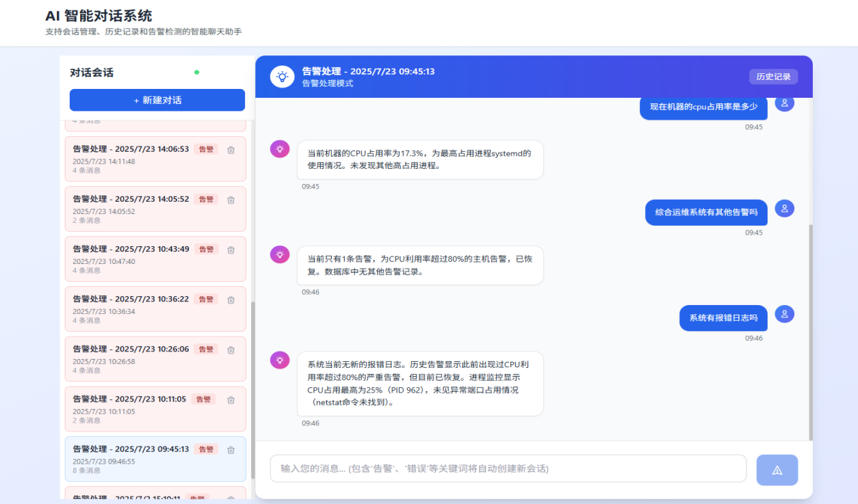
Task: Select the 10:43:49 alert conversation
Action: pos(131,249)
